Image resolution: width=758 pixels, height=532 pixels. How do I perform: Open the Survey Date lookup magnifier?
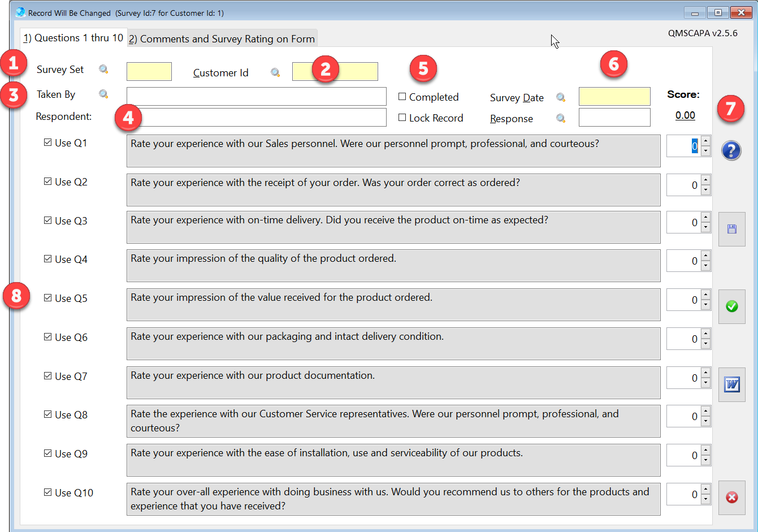[561, 97]
